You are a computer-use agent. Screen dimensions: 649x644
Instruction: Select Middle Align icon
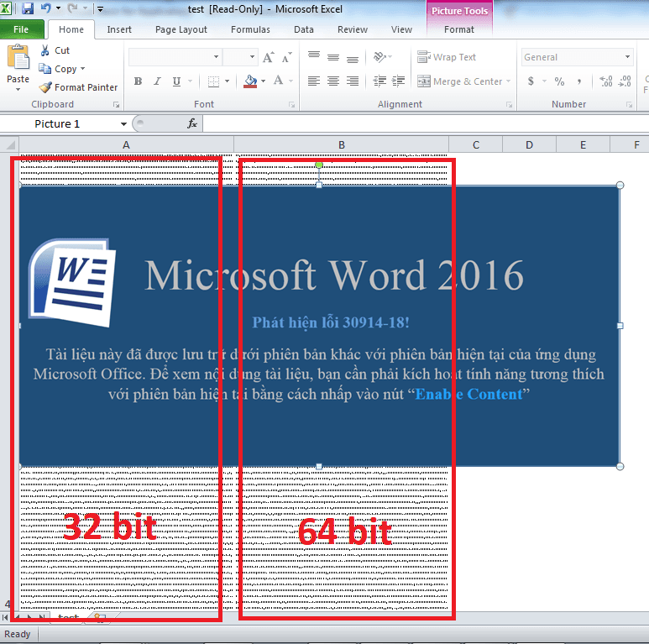333,57
